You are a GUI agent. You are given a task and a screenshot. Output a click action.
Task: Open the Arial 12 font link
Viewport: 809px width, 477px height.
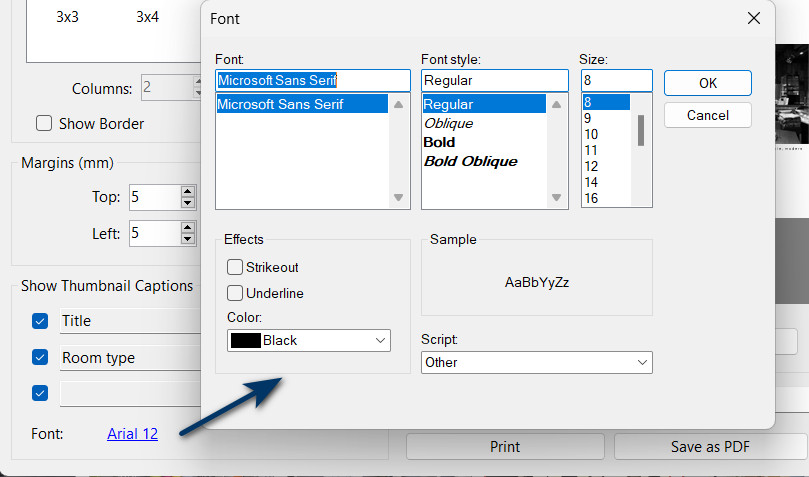click(132, 434)
